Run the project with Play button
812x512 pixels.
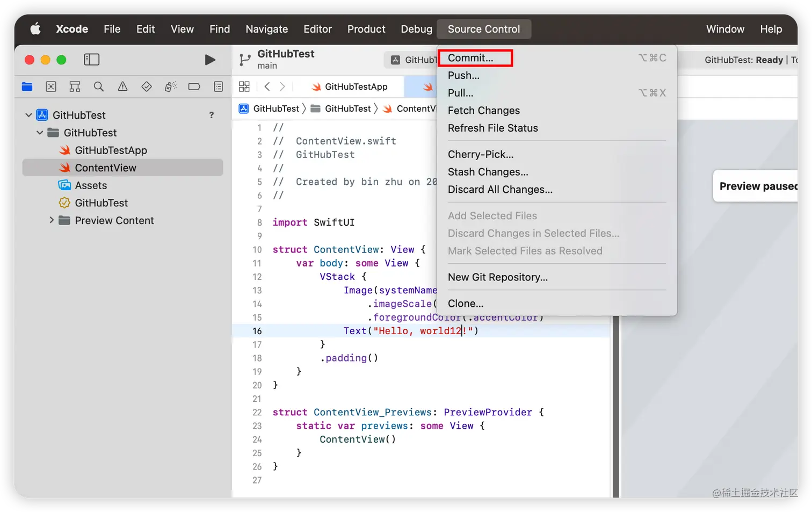click(210, 60)
